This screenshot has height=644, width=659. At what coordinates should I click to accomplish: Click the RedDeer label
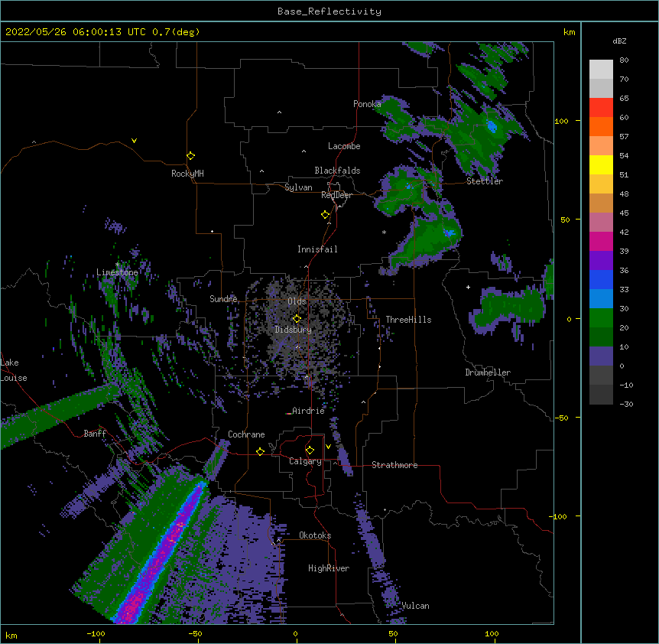coord(336,195)
